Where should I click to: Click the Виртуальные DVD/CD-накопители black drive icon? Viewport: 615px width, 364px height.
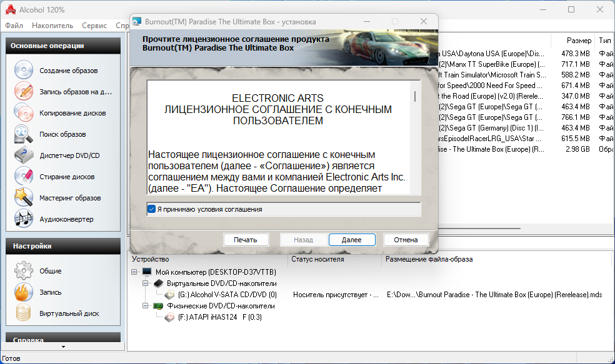tap(159, 283)
